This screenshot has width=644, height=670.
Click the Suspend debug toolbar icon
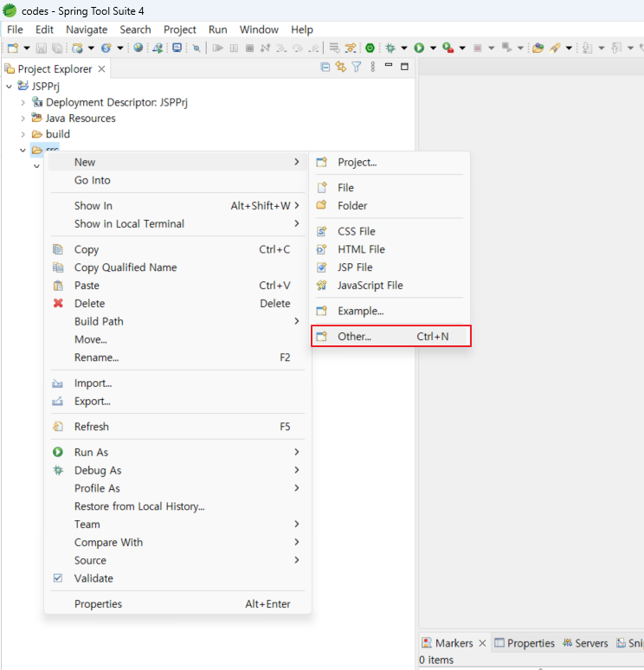tap(234, 48)
